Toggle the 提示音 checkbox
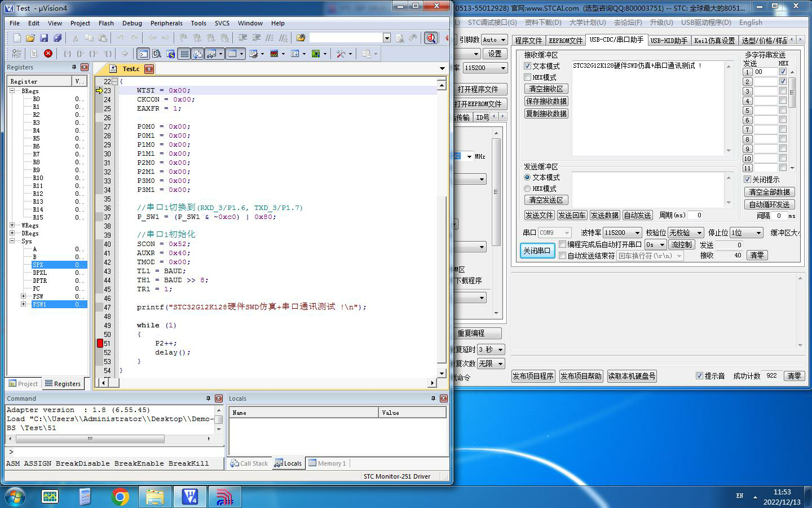The width and height of the screenshot is (812, 508). pyautogui.click(x=699, y=375)
